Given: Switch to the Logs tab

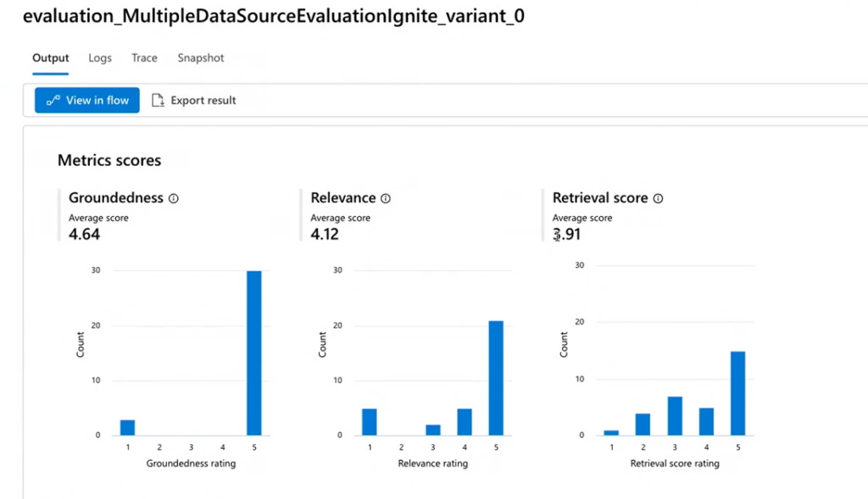Looking at the screenshot, I should tap(100, 58).
